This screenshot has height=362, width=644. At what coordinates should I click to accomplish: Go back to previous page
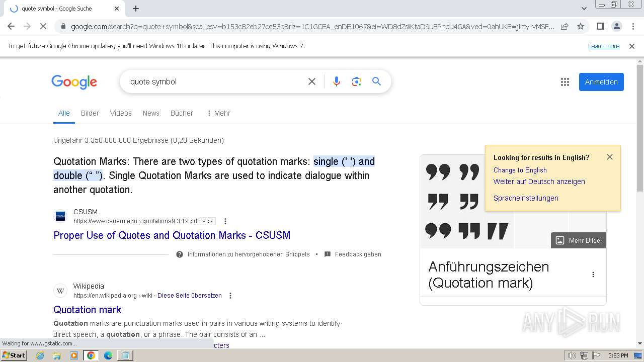[11, 26]
